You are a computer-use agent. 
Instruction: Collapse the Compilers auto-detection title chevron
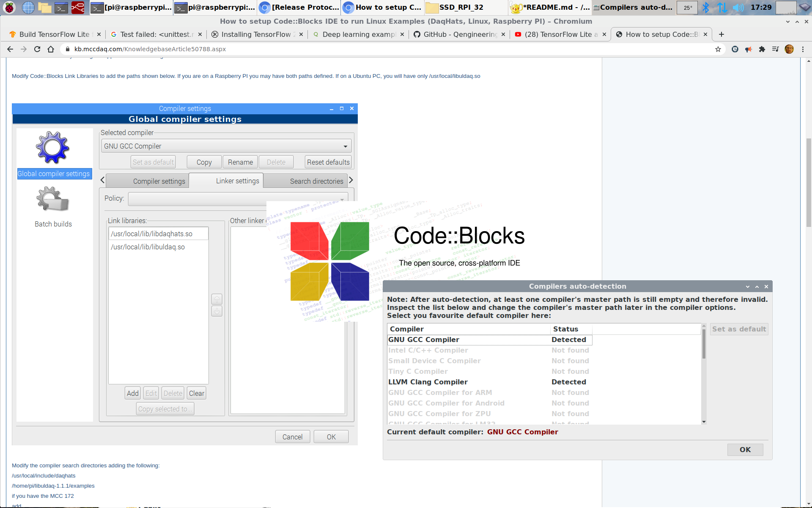[748, 287]
